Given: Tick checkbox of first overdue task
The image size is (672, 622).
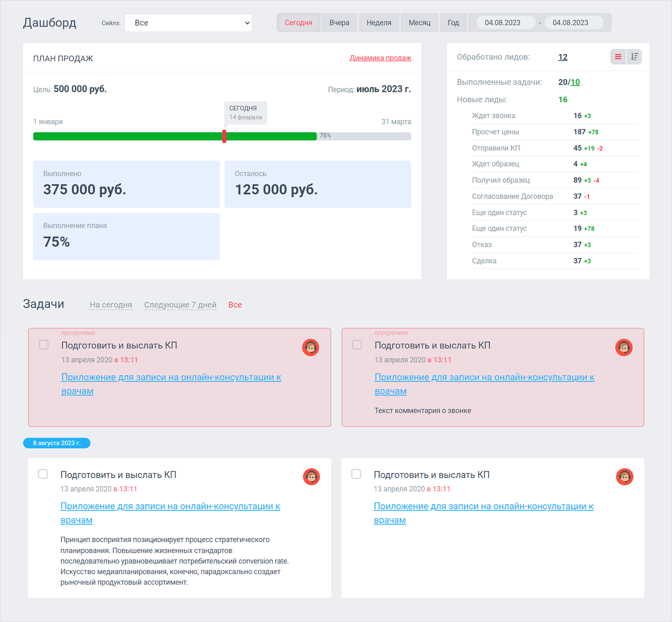Looking at the screenshot, I should pyautogui.click(x=44, y=345).
